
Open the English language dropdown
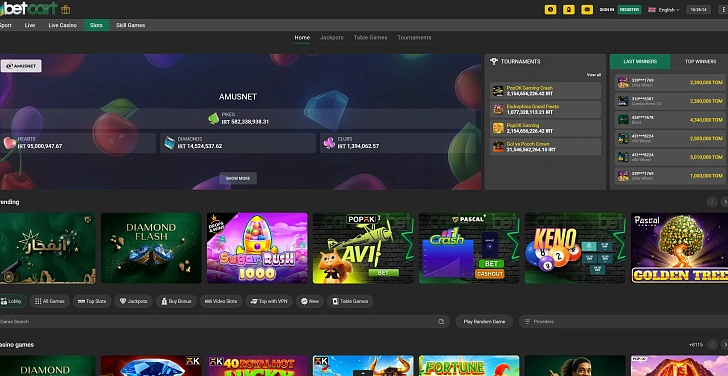pos(664,9)
